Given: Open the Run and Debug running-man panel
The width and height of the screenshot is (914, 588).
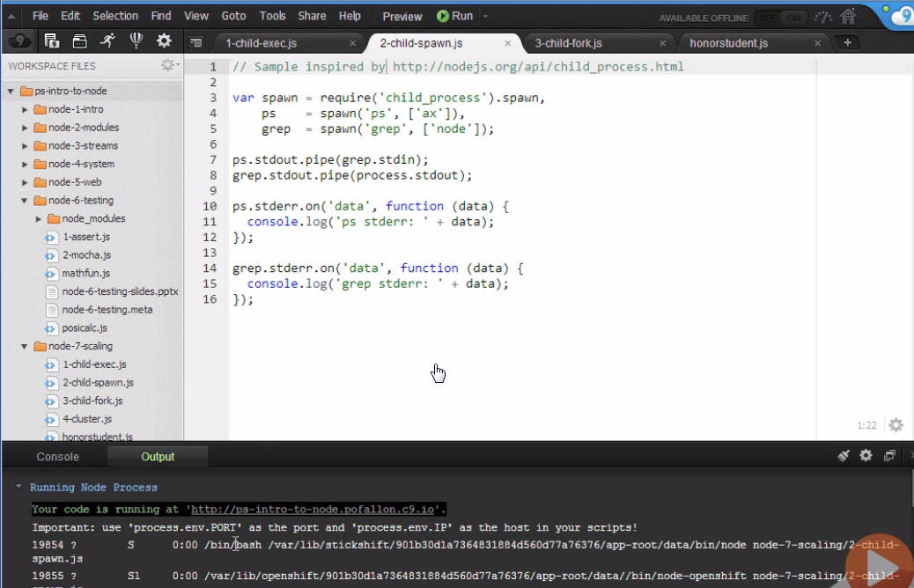Looking at the screenshot, I should point(107,40).
